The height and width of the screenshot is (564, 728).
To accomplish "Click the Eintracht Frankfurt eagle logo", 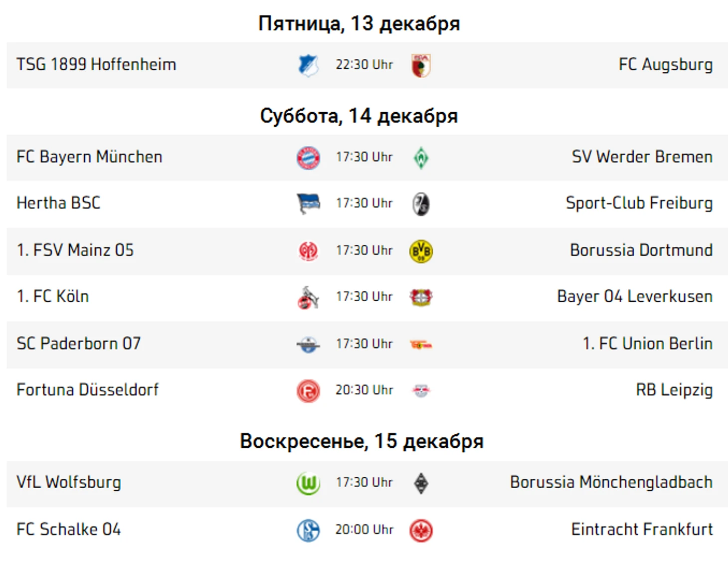I will 421,530.
